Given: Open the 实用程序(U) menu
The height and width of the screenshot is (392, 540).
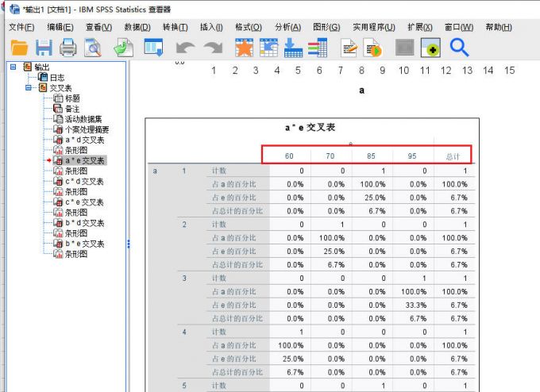Looking at the screenshot, I should 374,27.
